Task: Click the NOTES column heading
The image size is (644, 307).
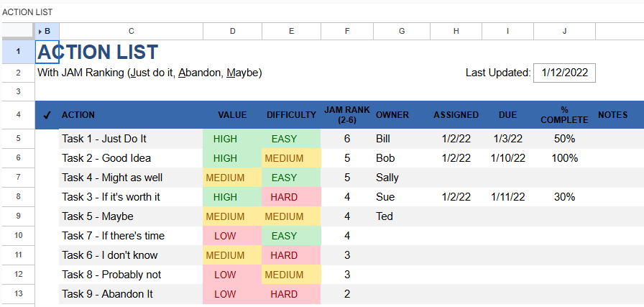Action: tap(612, 115)
